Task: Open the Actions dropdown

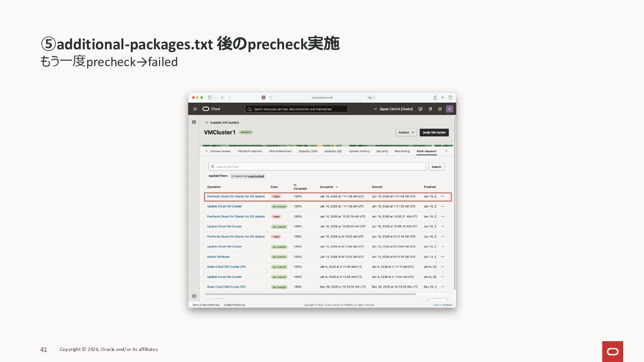Action: pos(406,132)
